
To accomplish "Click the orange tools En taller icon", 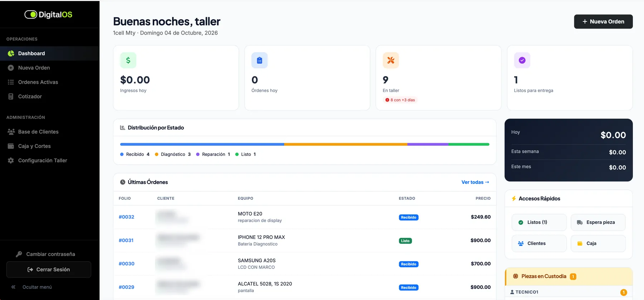I will [391, 61].
